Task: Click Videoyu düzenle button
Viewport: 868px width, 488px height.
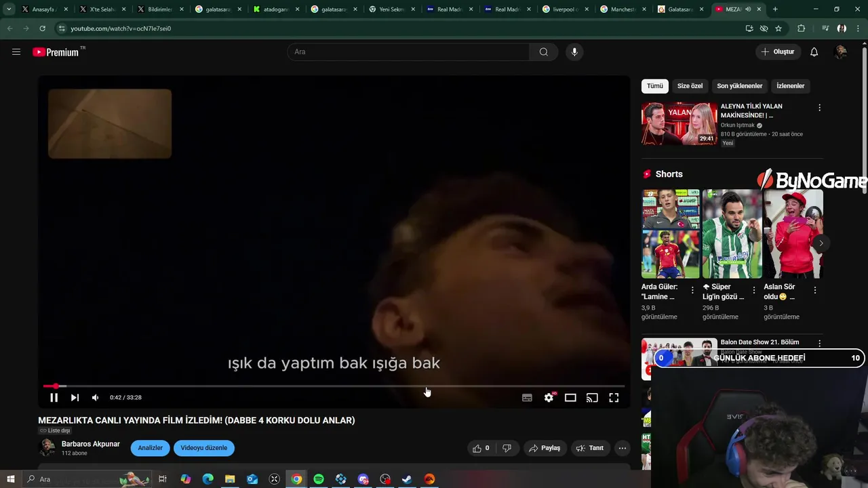Action: pyautogui.click(x=204, y=448)
